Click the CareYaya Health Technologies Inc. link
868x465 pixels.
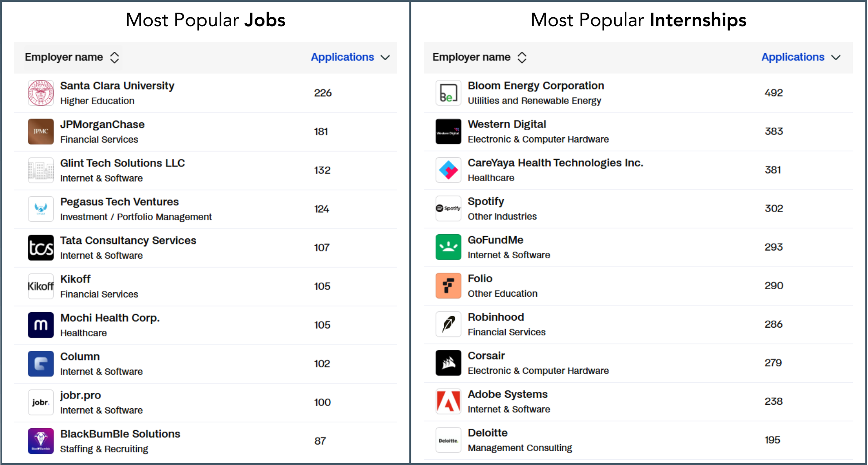(555, 163)
